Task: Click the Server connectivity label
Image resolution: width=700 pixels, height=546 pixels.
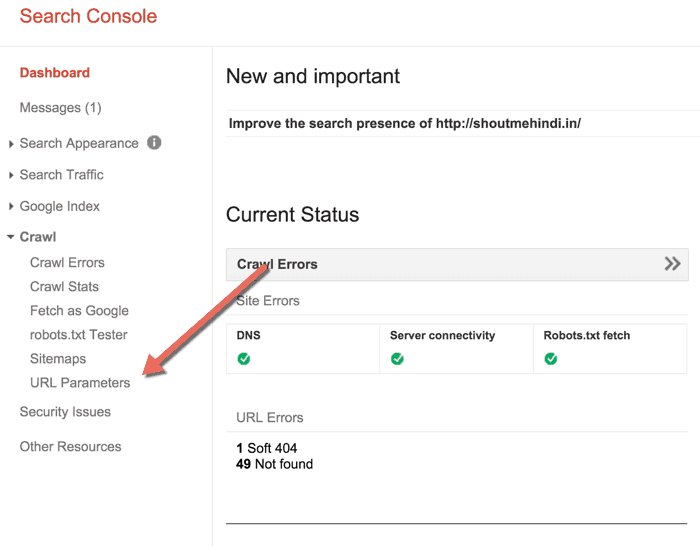Action: click(442, 335)
